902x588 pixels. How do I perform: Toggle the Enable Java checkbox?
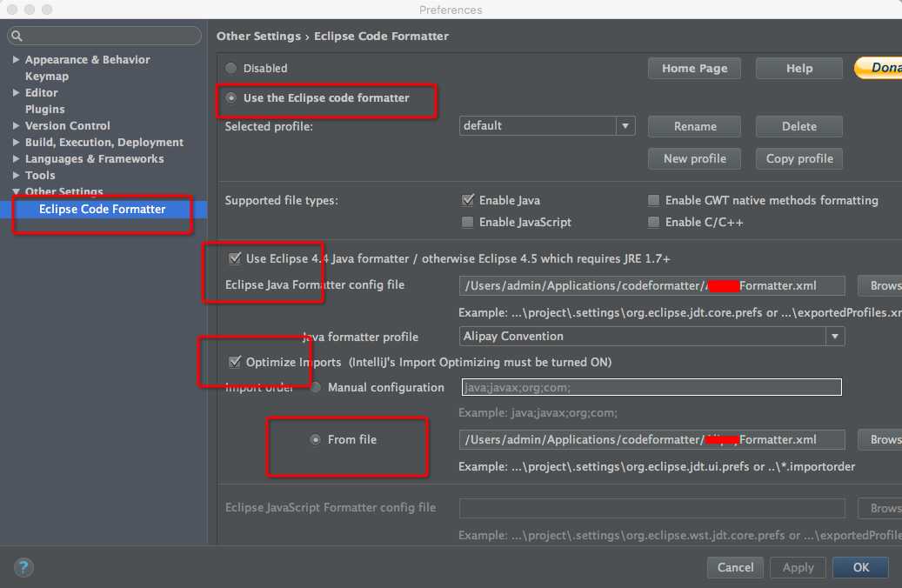(x=468, y=200)
